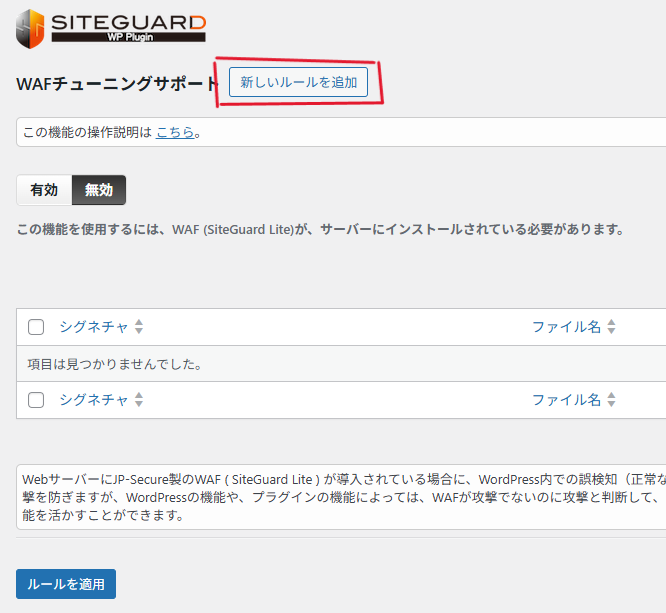
Task: Click the JP-Secure WAF description box
Action: point(340,497)
